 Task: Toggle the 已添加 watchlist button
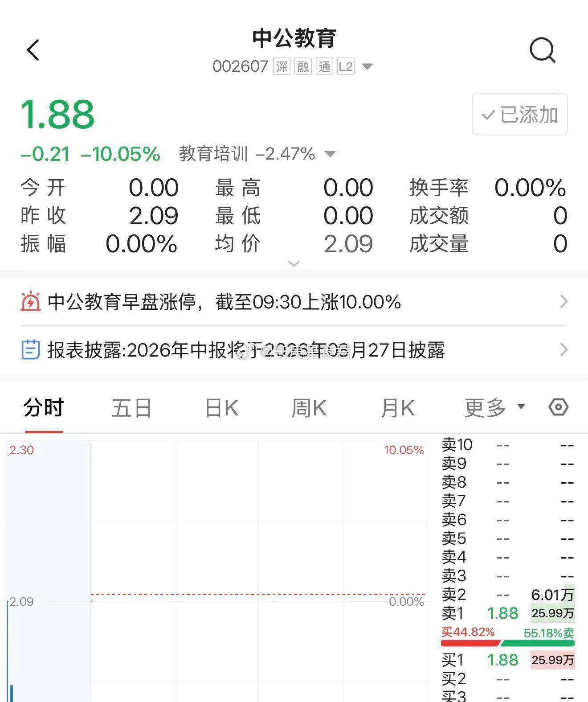[x=520, y=114]
